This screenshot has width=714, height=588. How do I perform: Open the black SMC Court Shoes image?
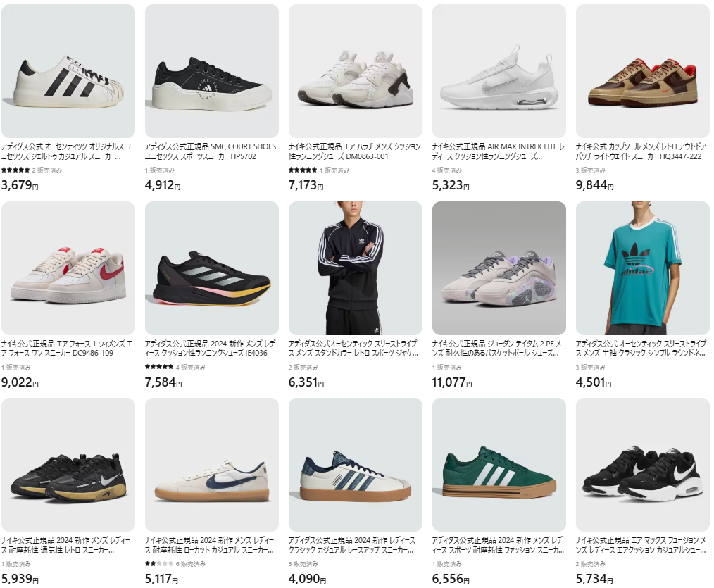coord(212,71)
